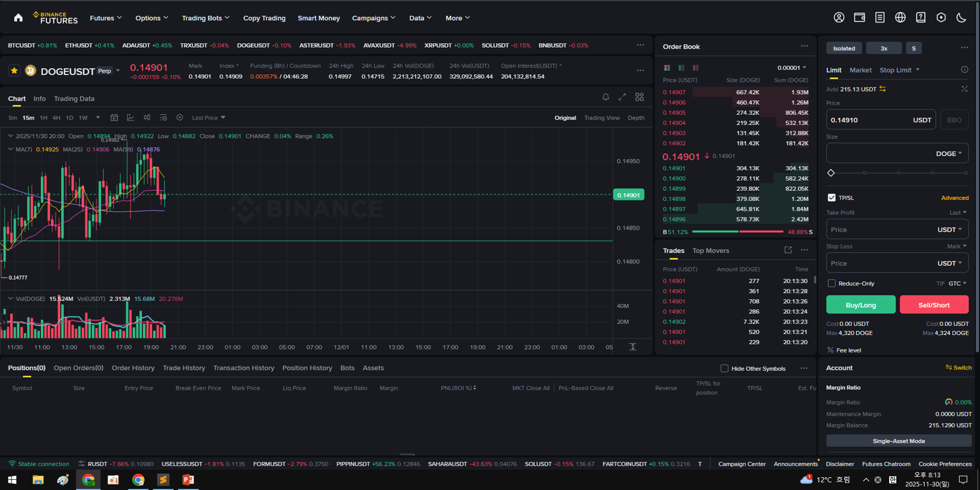
Task: Go to the Binance home icon
Action: click(18, 18)
